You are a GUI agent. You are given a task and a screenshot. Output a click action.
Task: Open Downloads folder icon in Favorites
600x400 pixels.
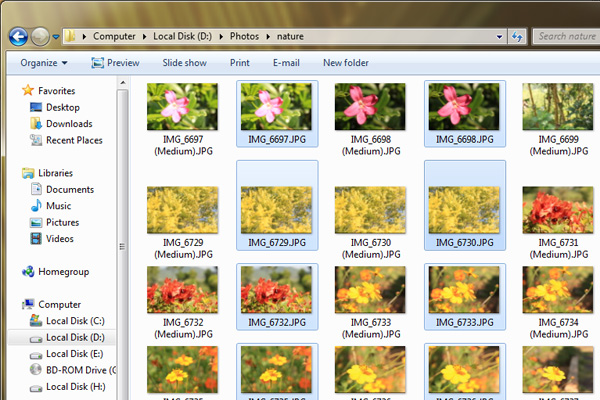coord(36,123)
